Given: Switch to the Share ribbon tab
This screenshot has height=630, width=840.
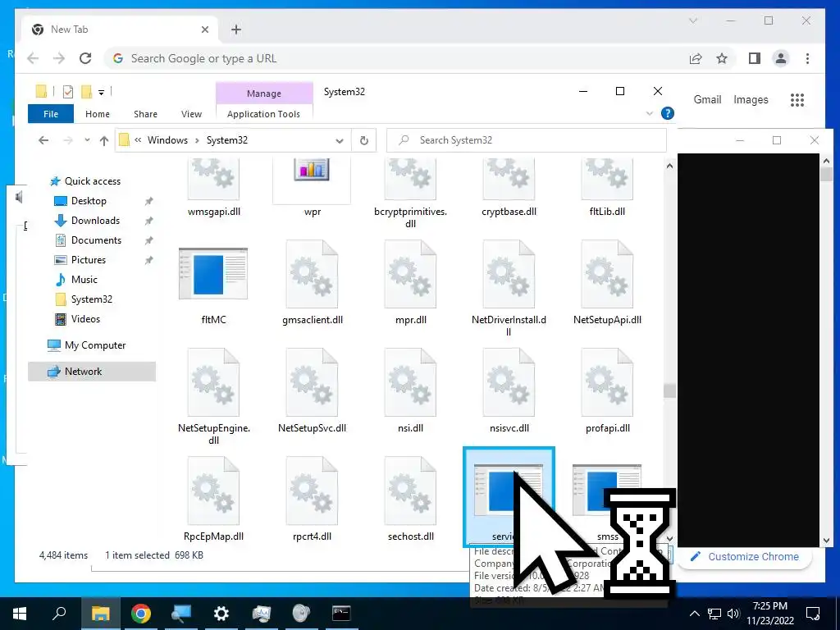Looking at the screenshot, I should 146,113.
